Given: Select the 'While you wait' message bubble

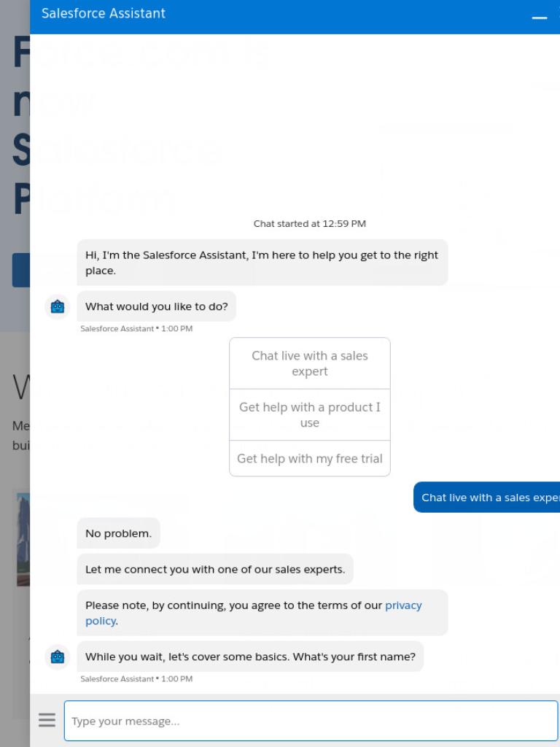Looking at the screenshot, I should [250, 657].
